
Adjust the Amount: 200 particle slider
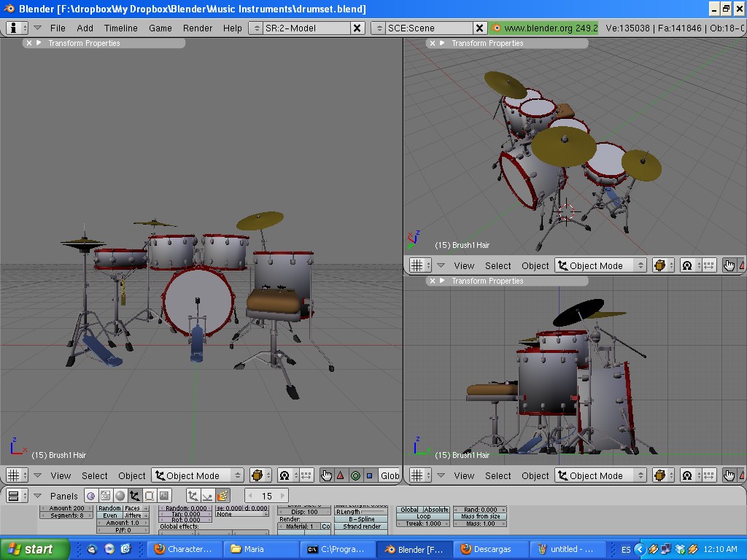coord(66,508)
